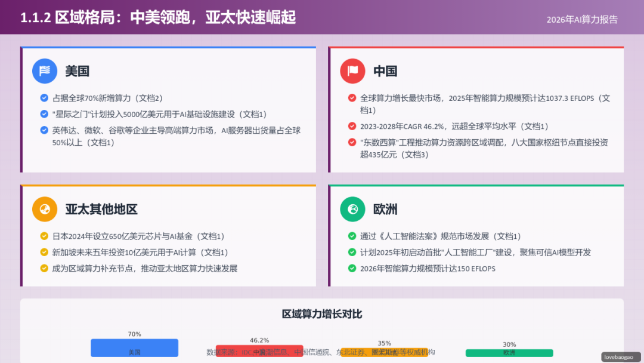
Task: Click the blue 美国 70% progress bar
Action: (134, 347)
